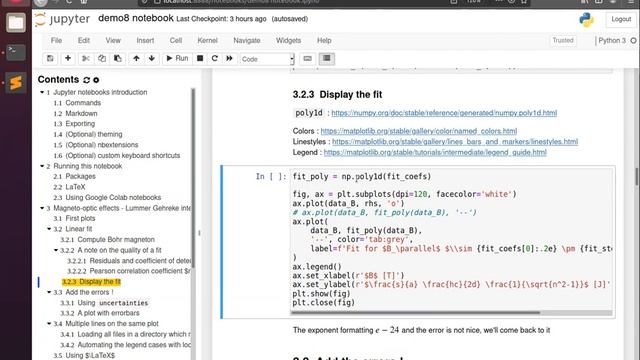Screen dimensions: 640x360
Task: Open the Navigate menu
Action: click(x=247, y=40)
